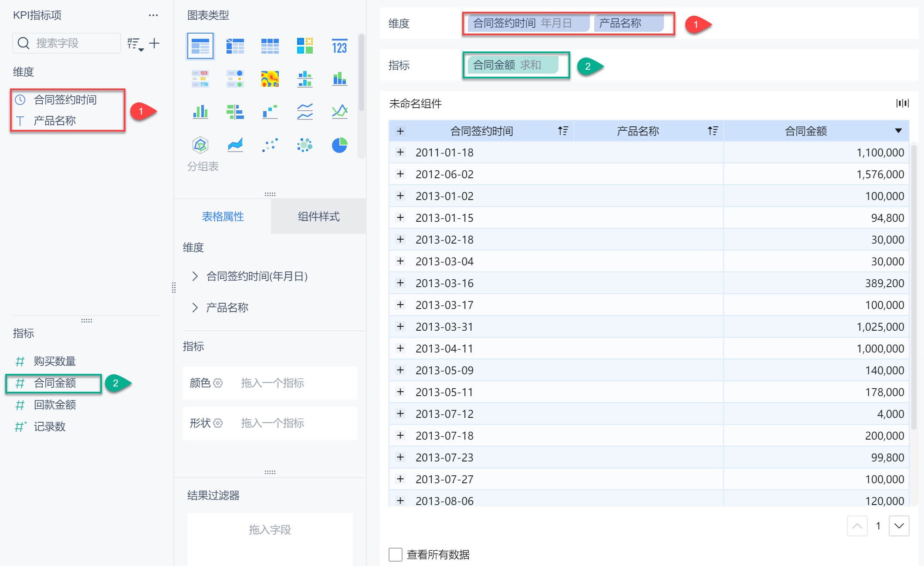Select the 记录数 measure field

(50, 427)
